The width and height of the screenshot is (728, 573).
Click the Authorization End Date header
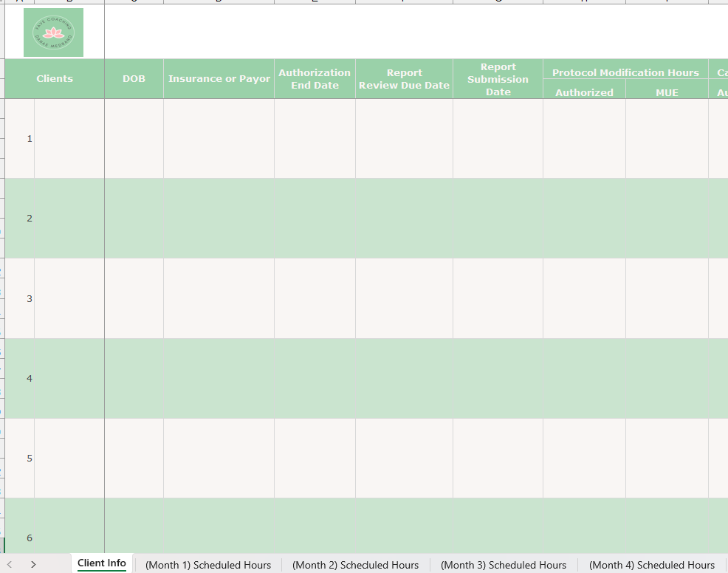(315, 79)
